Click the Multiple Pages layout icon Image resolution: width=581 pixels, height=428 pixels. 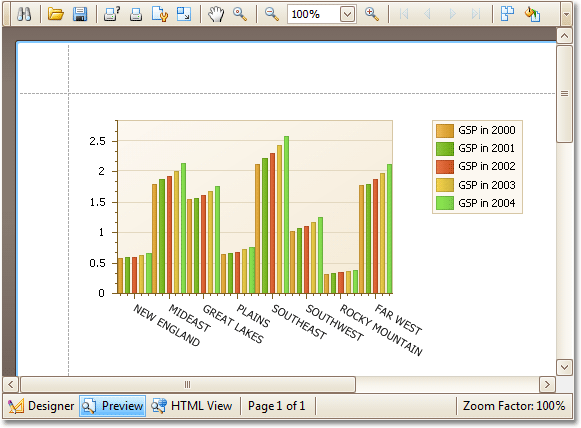pyautogui.click(x=508, y=14)
